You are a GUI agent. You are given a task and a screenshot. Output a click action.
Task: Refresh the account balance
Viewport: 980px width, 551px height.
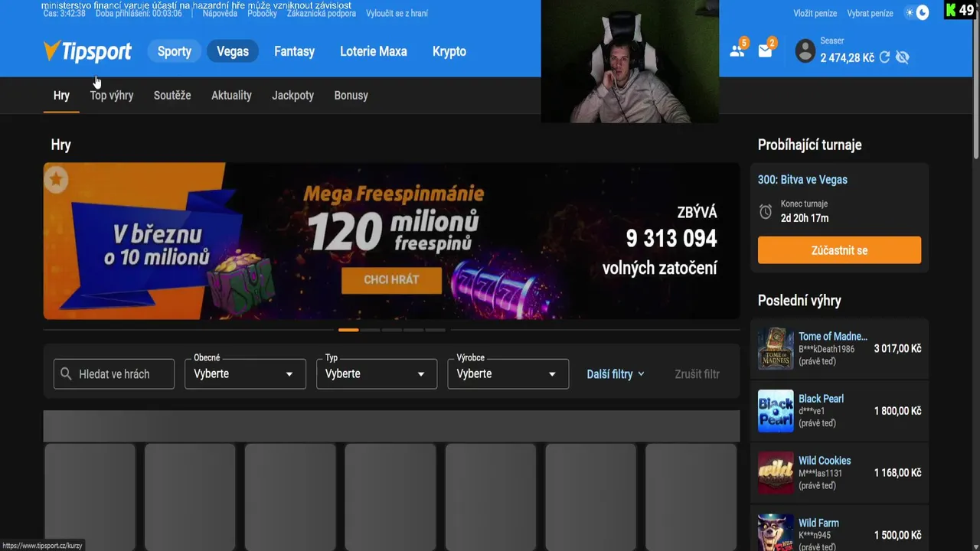tap(885, 57)
